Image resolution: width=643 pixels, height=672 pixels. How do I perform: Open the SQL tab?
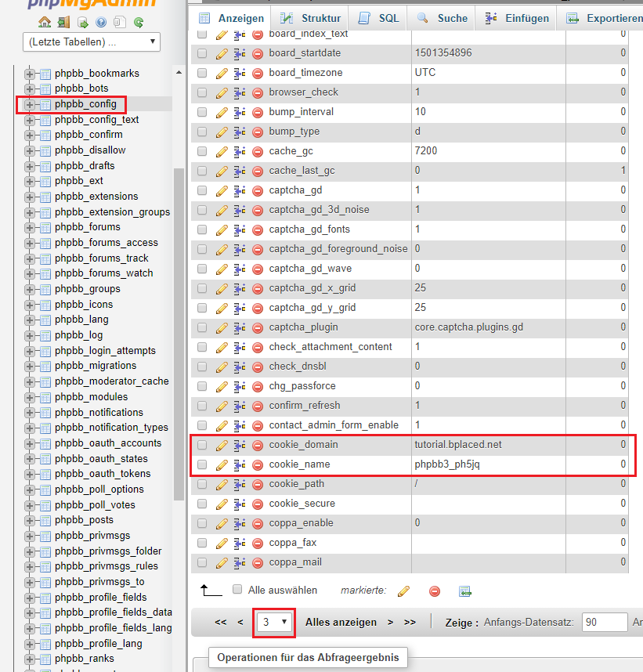click(380, 17)
